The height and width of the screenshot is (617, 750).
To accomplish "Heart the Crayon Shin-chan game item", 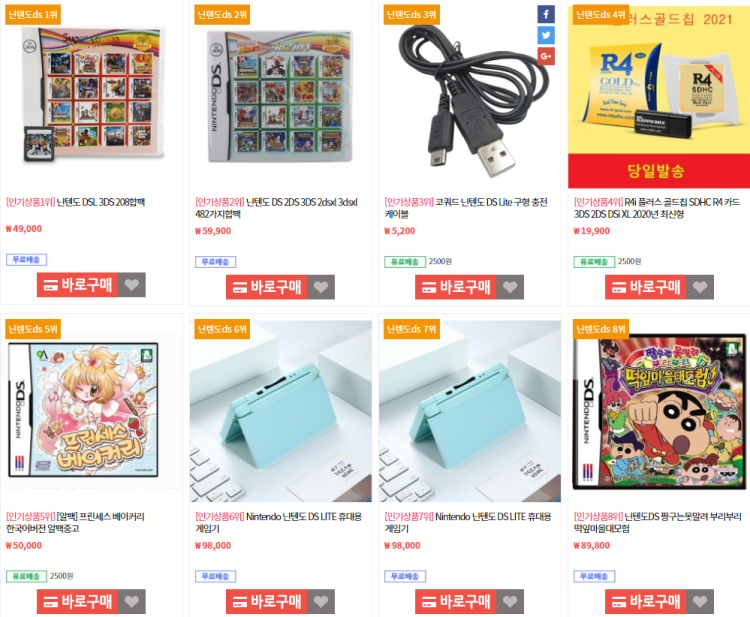I will point(700,602).
